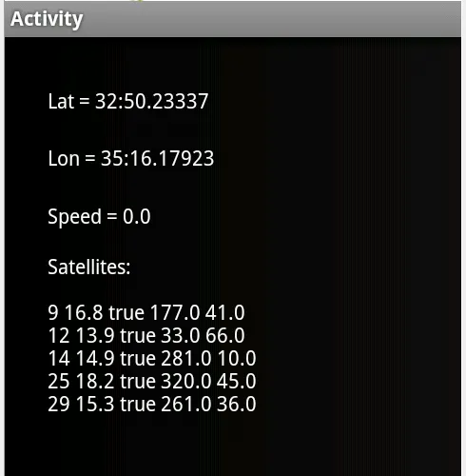Select satellite 9 row

click(146, 312)
